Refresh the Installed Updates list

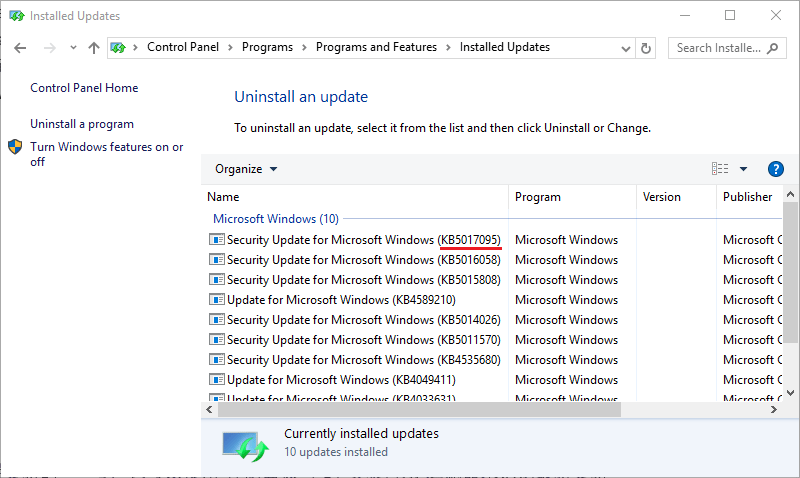click(645, 48)
